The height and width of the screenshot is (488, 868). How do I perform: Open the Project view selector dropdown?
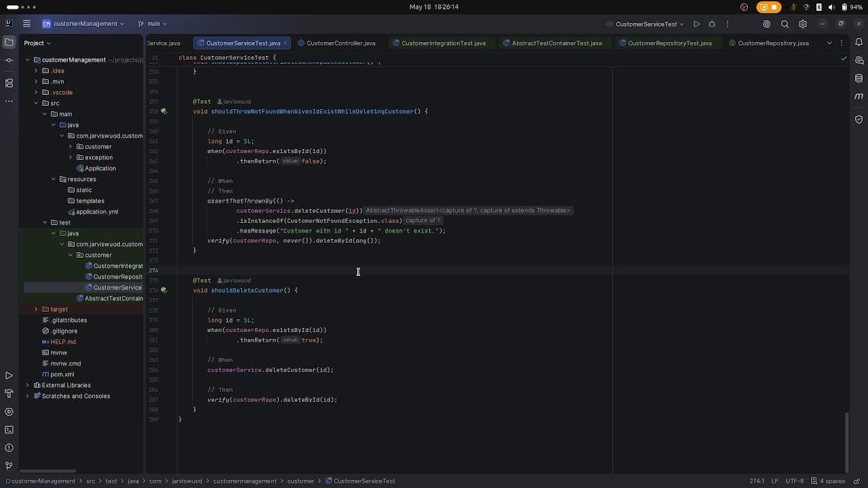tap(37, 43)
